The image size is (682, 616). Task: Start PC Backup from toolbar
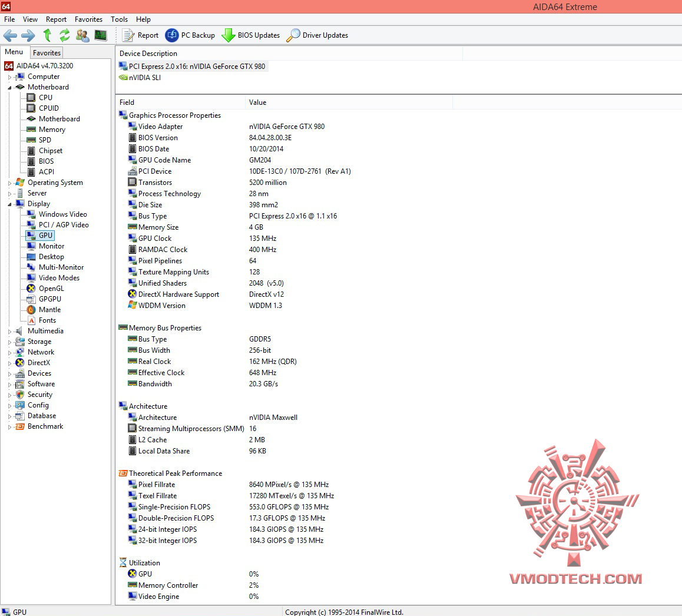coord(190,35)
